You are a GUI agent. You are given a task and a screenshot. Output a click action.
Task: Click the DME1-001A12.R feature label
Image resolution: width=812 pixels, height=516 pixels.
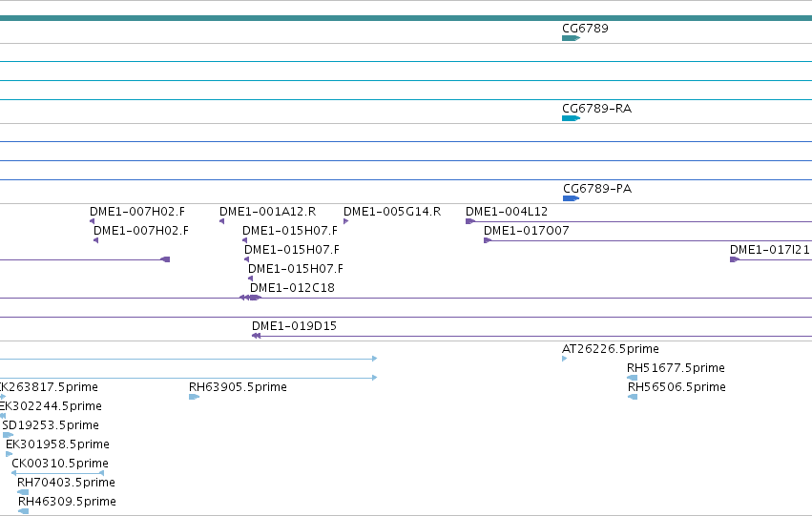tap(268, 211)
